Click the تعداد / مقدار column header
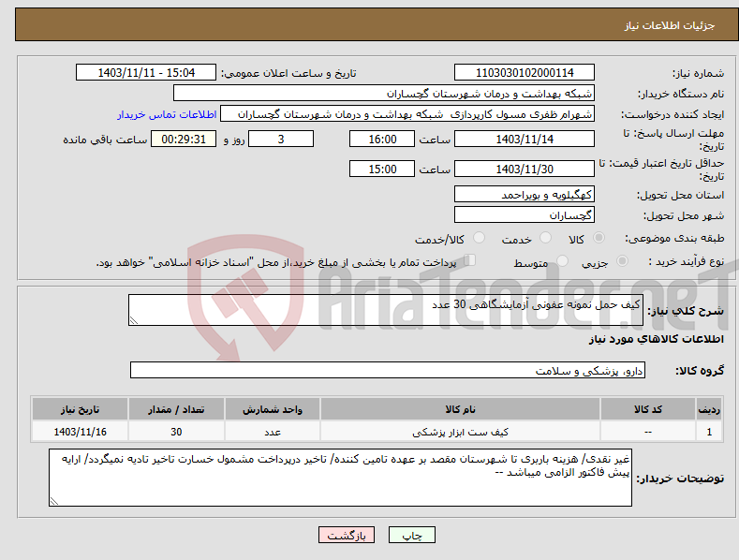This screenshot has width=739, height=560. pyautogui.click(x=176, y=409)
